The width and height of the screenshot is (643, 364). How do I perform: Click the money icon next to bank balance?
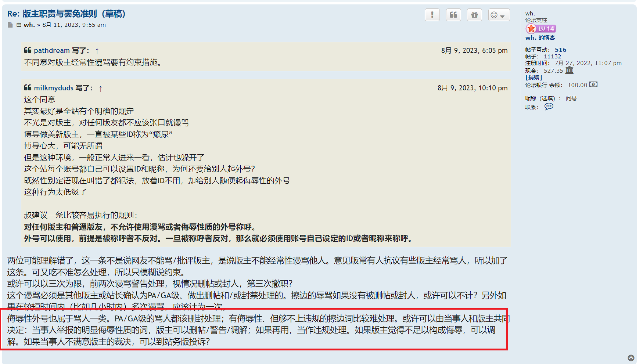(x=593, y=84)
